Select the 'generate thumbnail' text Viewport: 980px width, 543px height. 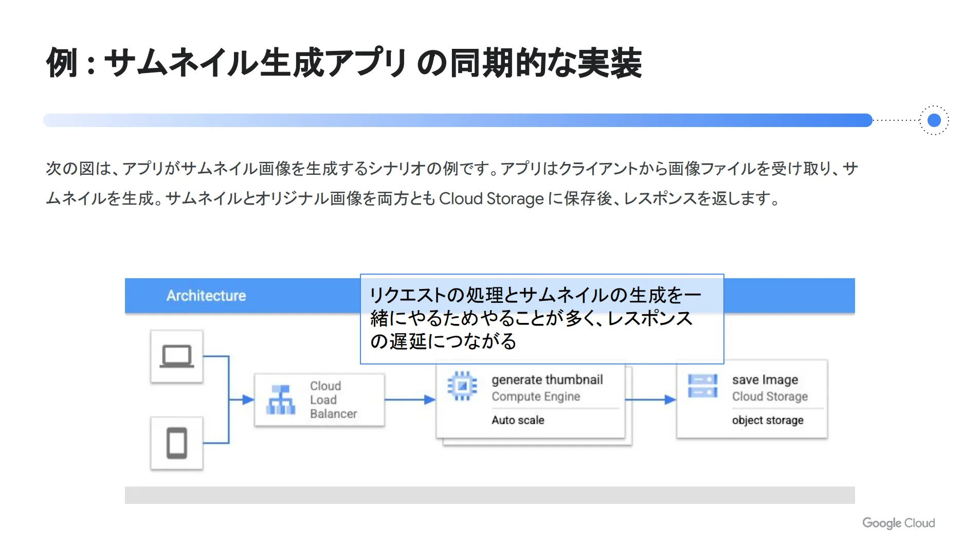pos(547,379)
